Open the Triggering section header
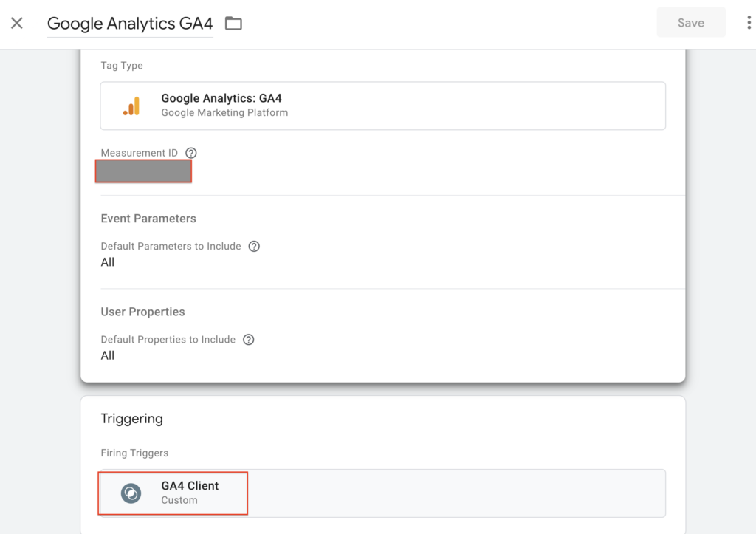The image size is (756, 534). coord(131,419)
